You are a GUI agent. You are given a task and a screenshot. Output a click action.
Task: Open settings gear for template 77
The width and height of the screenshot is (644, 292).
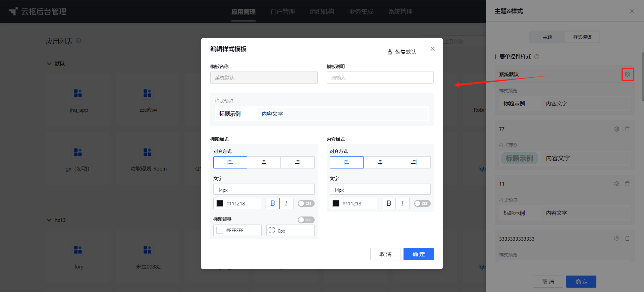[617, 129]
